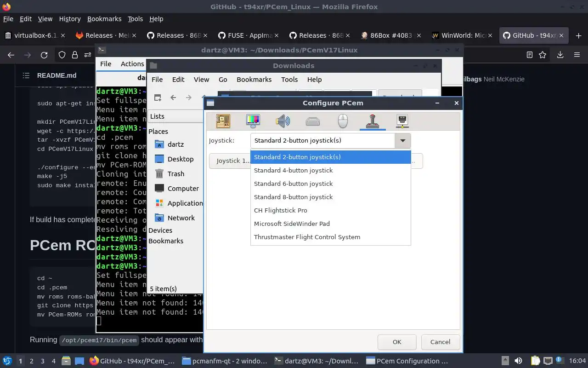Open Bookmarks menu in Downloads file manager
This screenshot has width=588, height=368.
pos(254,80)
